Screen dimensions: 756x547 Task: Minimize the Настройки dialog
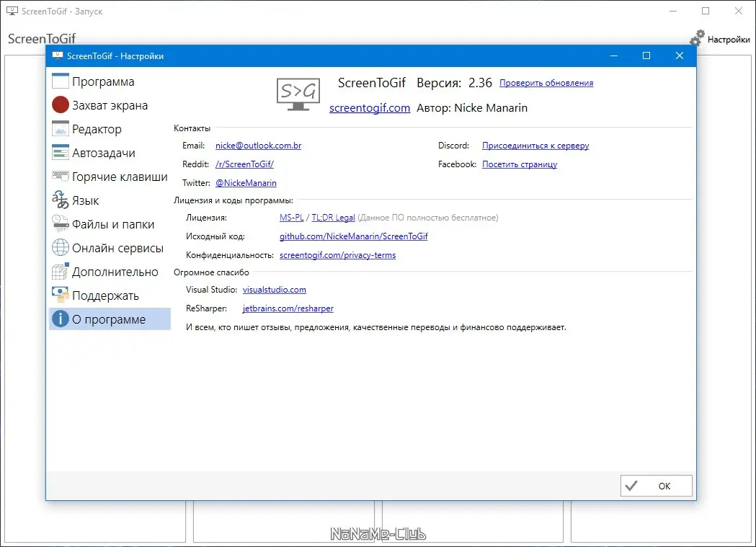pyautogui.click(x=614, y=56)
